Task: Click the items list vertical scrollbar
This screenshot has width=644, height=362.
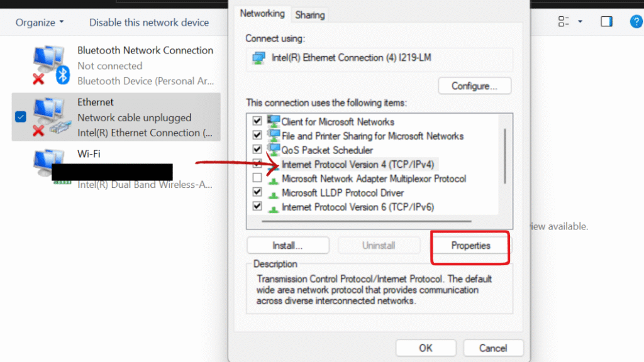Action: tap(505, 156)
